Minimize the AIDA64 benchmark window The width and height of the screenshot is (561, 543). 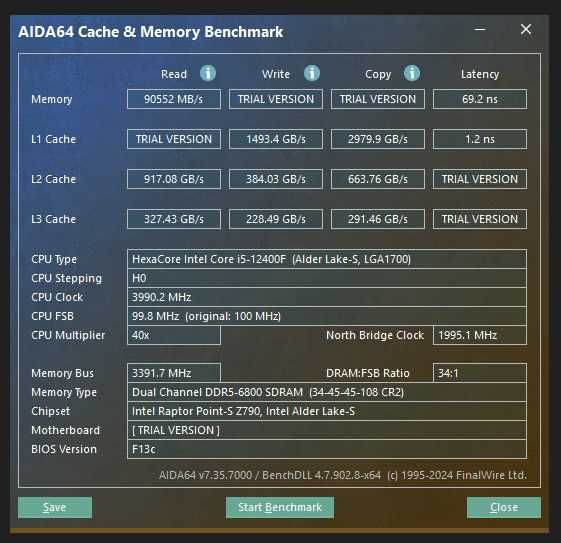click(x=480, y=29)
